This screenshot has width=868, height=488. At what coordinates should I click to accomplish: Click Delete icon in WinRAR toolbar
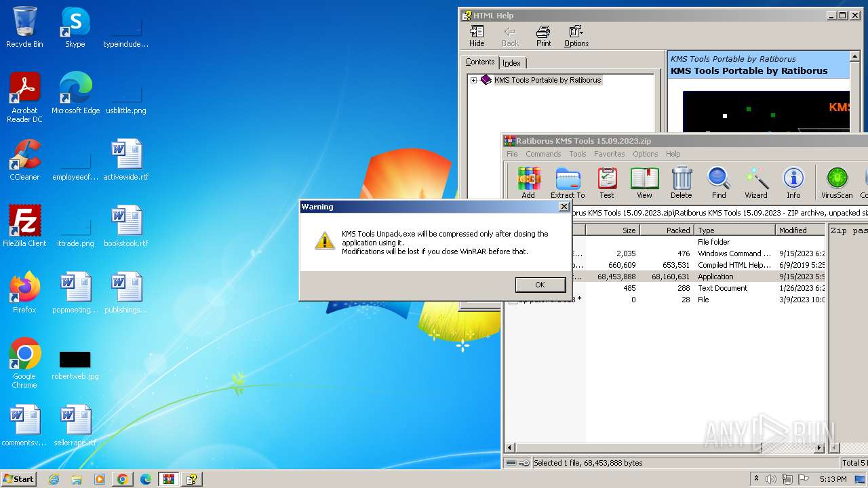click(682, 183)
